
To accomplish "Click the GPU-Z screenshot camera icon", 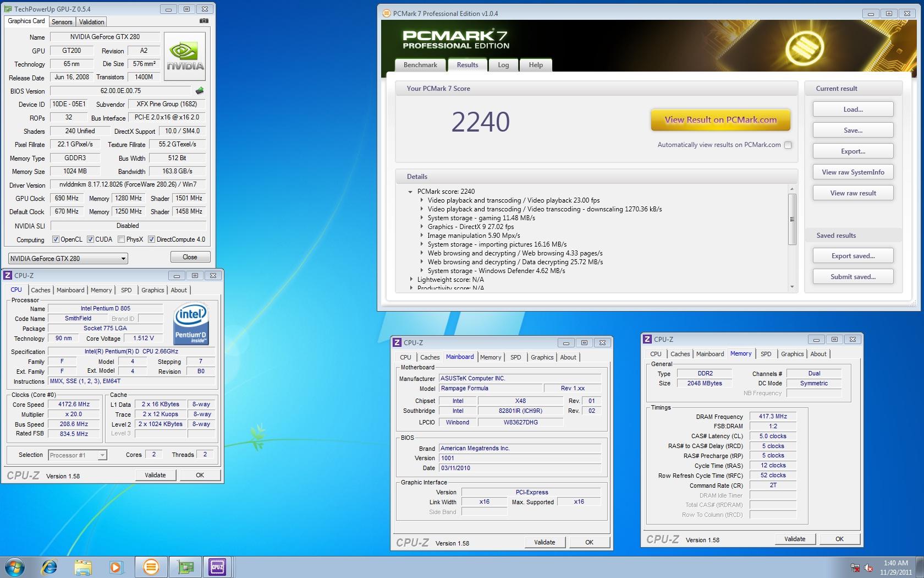I will point(204,21).
